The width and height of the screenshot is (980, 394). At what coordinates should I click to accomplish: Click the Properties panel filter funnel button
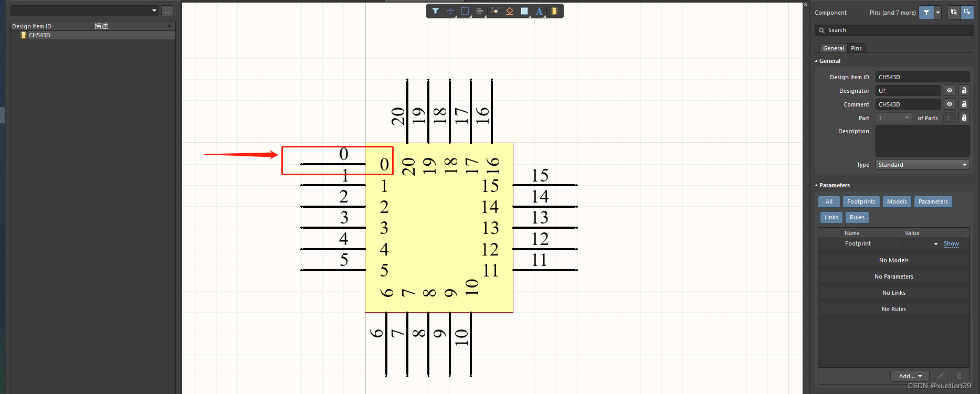(x=926, y=13)
